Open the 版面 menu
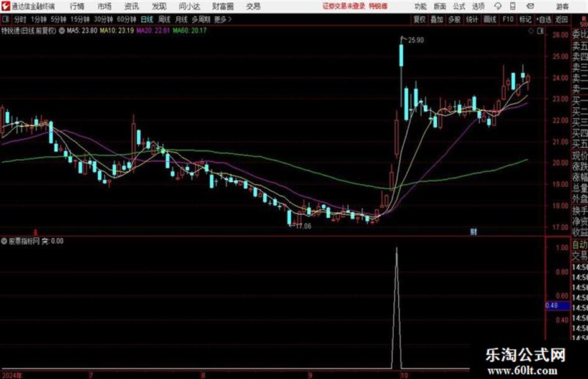 point(440,6)
